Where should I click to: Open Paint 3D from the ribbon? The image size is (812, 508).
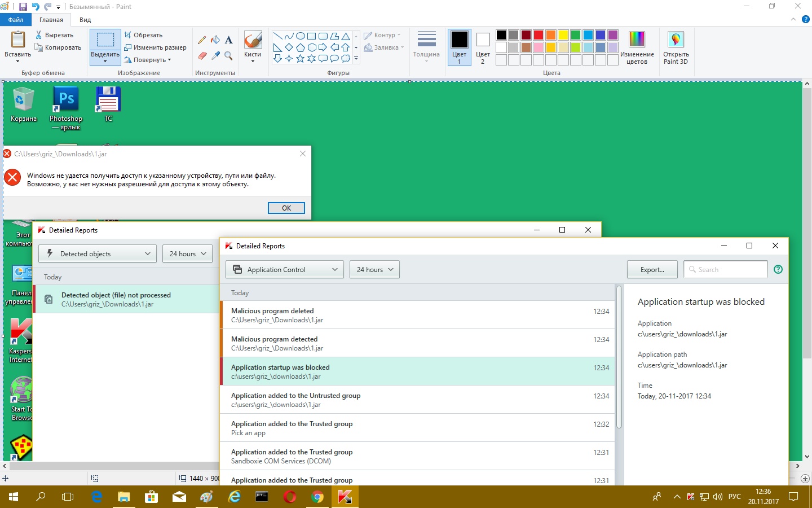coord(676,47)
